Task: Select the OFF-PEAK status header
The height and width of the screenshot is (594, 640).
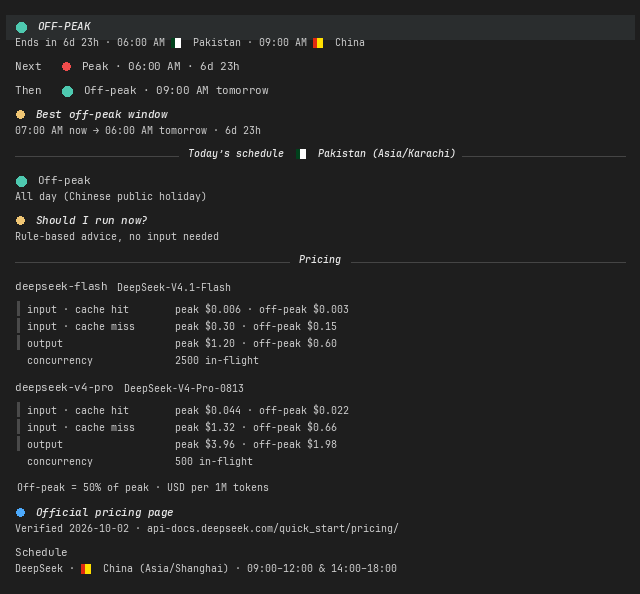Action: pos(320,27)
